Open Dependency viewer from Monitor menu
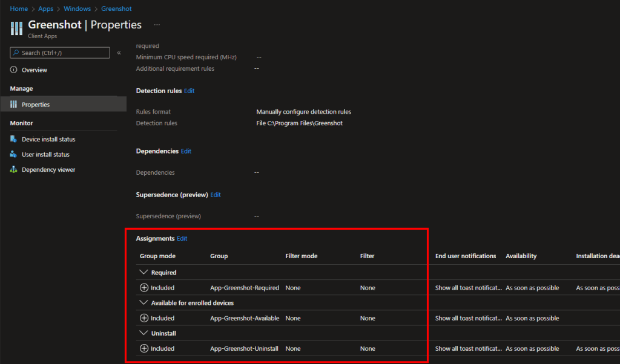This screenshot has width=620, height=364. point(48,170)
